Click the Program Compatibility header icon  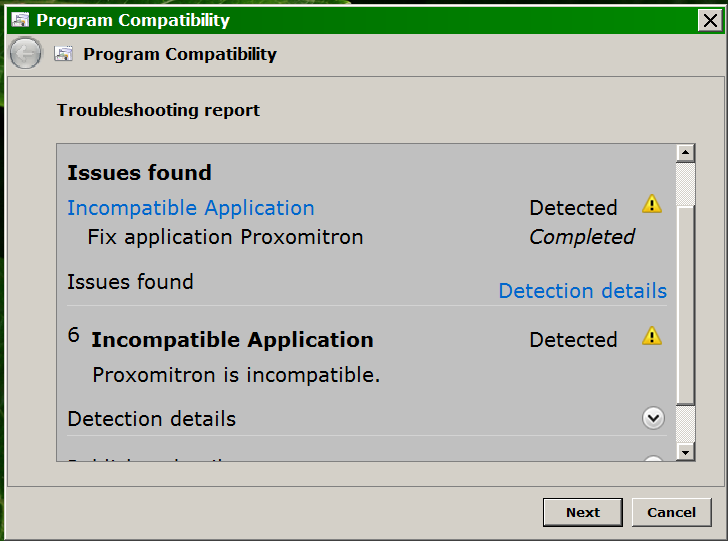[x=63, y=54]
